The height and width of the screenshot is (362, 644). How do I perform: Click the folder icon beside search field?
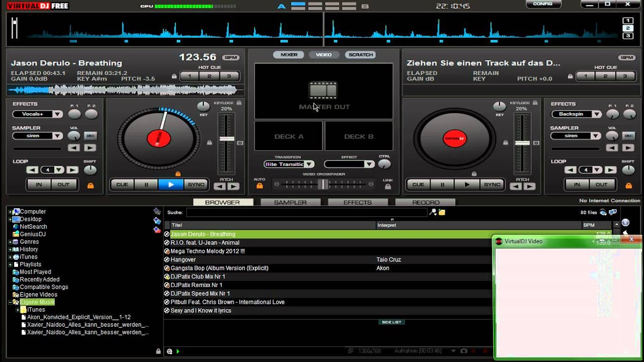[442, 212]
